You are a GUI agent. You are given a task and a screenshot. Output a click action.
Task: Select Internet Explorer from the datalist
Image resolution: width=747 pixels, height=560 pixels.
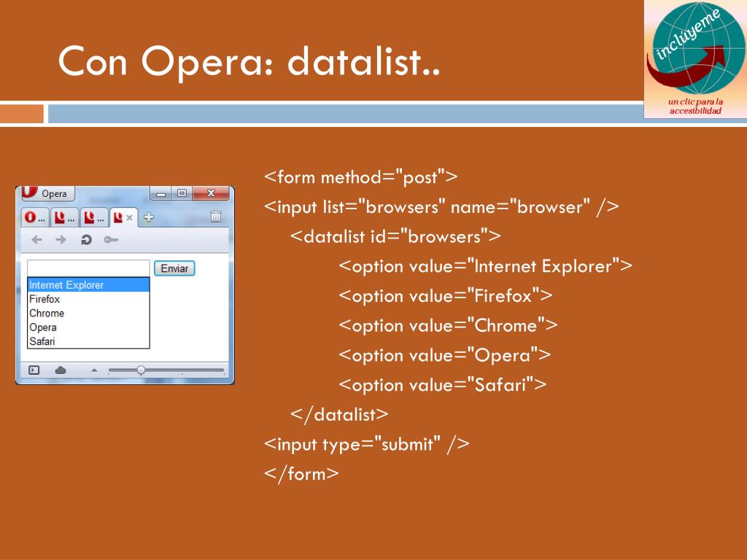88,285
